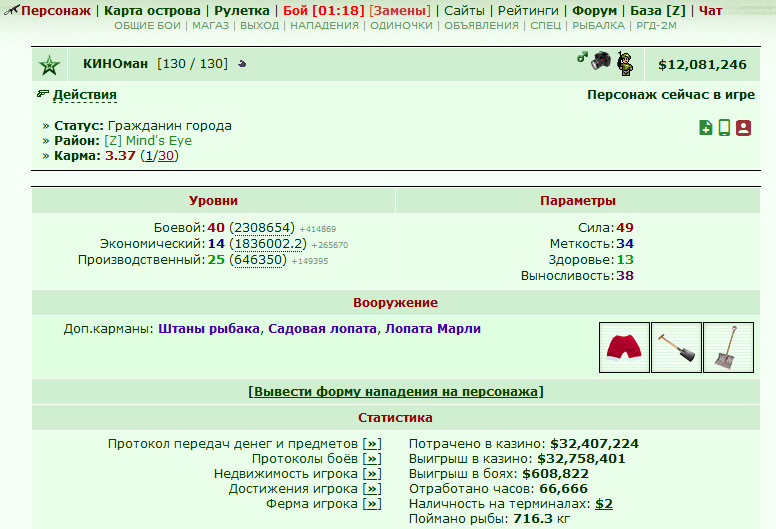Click economic experience value 1836002.2

[x=268, y=244]
